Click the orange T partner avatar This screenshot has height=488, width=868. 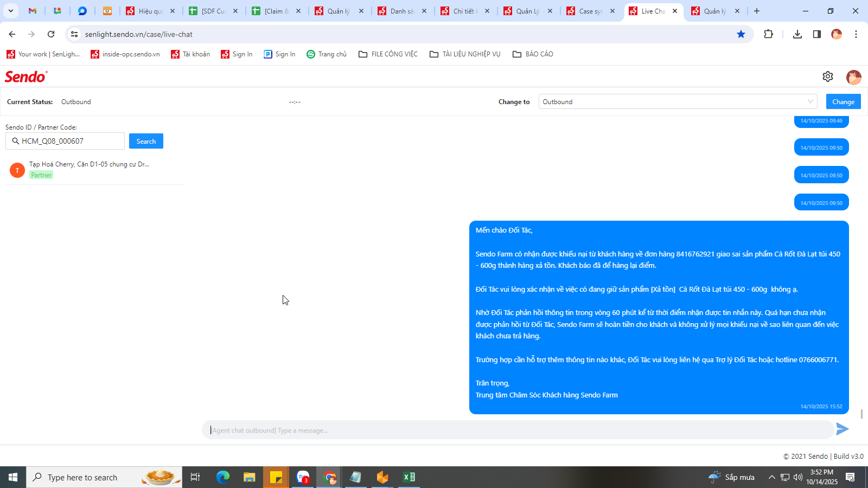tap(17, 170)
